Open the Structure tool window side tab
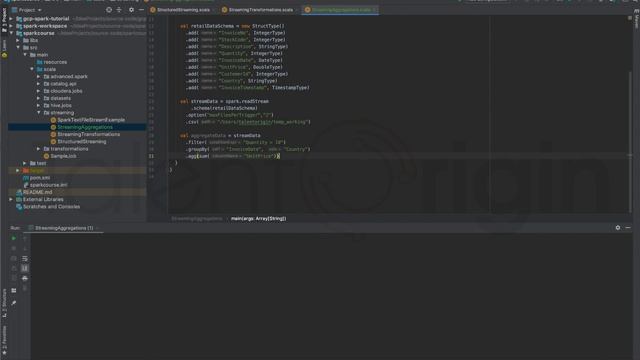Screen dimensions: 640x360 pyautogui.click(x=4, y=304)
